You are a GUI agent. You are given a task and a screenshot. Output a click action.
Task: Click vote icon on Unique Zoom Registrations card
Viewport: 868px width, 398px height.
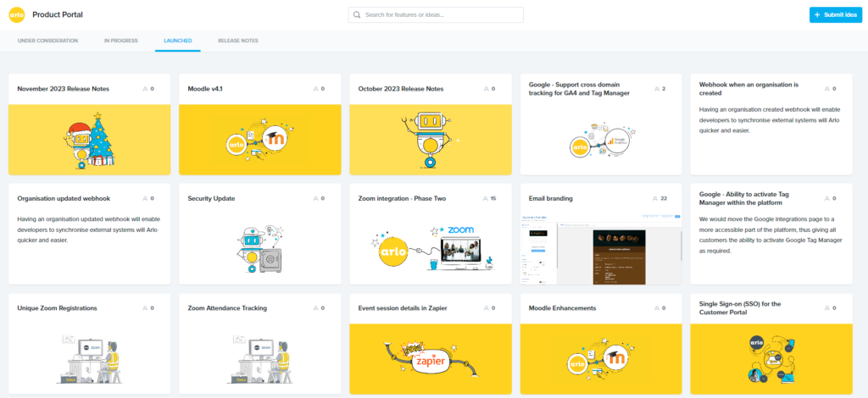click(x=146, y=308)
